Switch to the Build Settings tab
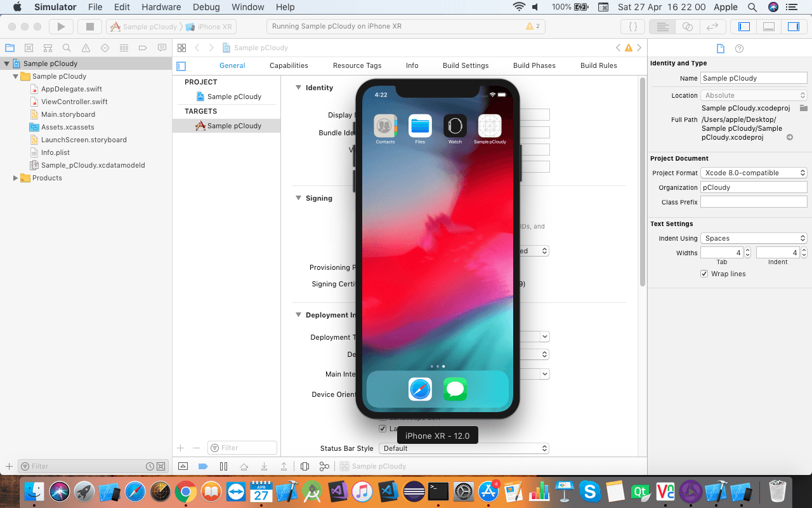 (x=466, y=65)
